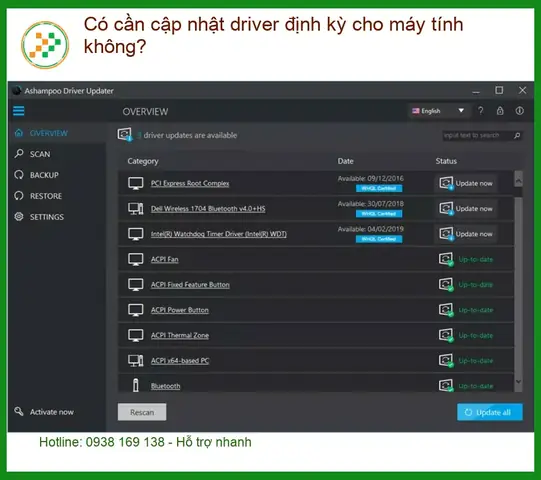Click the ACPI Power Button status icon
541x480 pixels.
click(446, 310)
